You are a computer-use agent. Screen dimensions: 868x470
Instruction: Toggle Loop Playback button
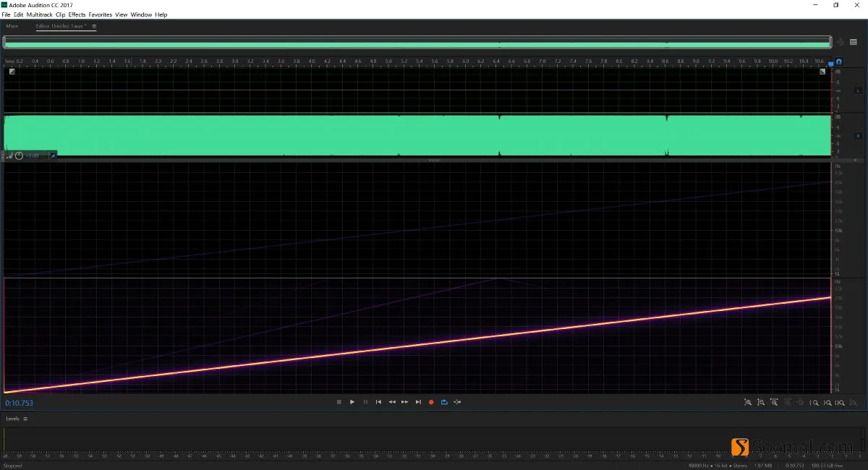point(444,402)
